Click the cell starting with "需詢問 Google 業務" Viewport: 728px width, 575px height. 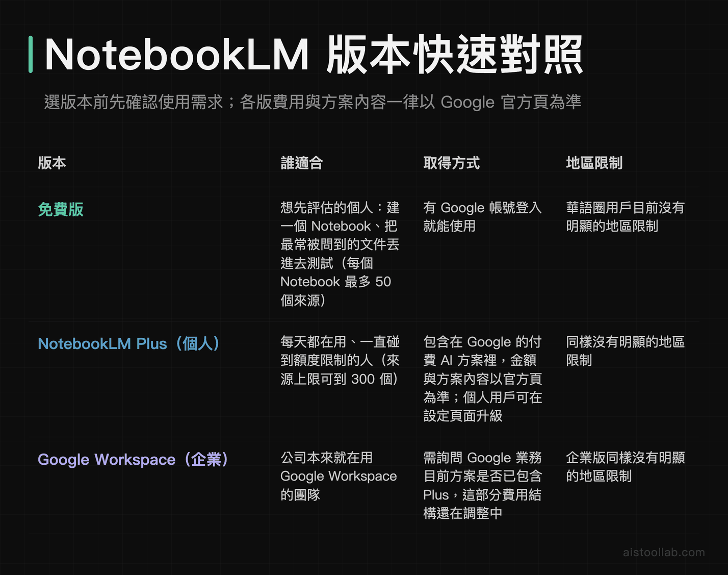483,485
